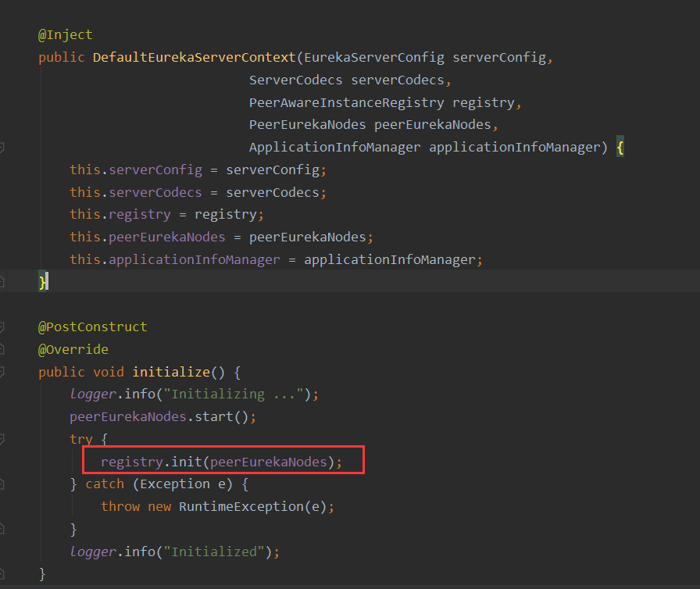The height and width of the screenshot is (589, 700).
Task: Click the Exception type in catch clause
Action: (174, 484)
